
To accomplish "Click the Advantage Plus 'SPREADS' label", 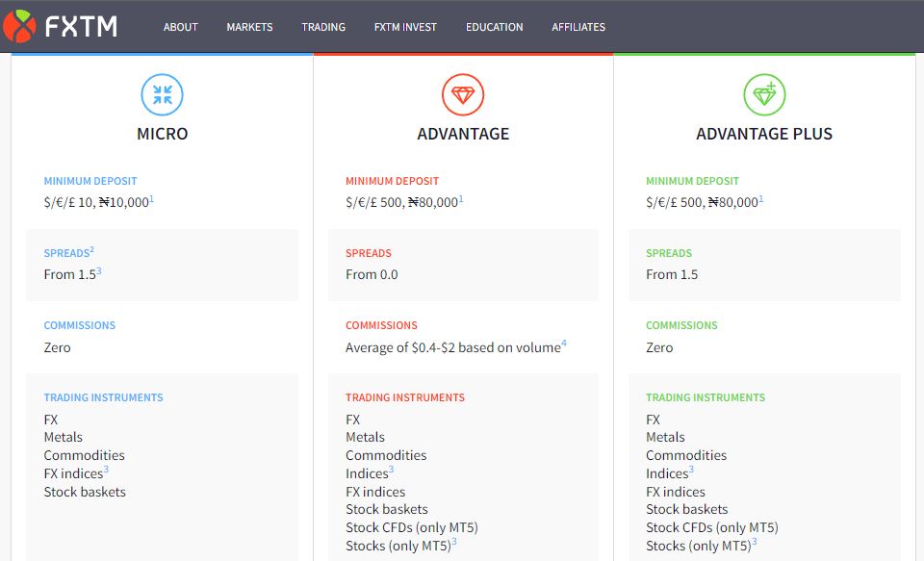I will click(669, 253).
